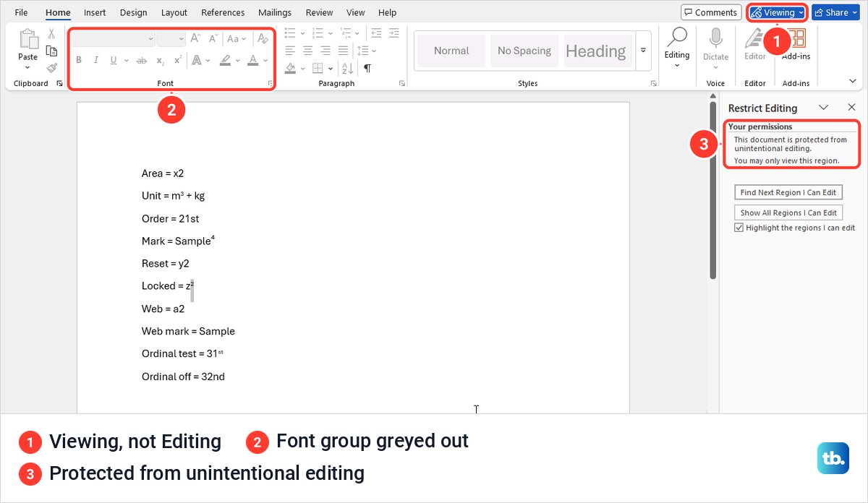Switch to the Design tab
The image size is (868, 503).
[133, 12]
